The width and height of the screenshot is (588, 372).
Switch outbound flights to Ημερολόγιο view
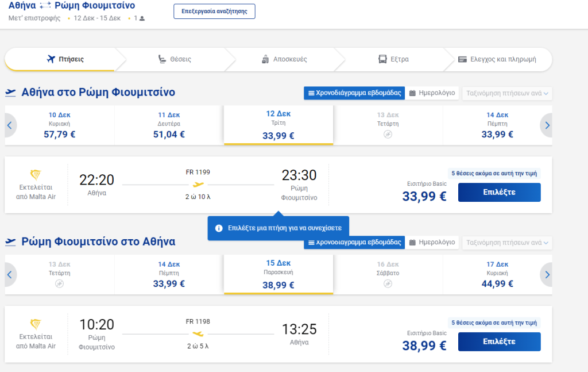432,93
